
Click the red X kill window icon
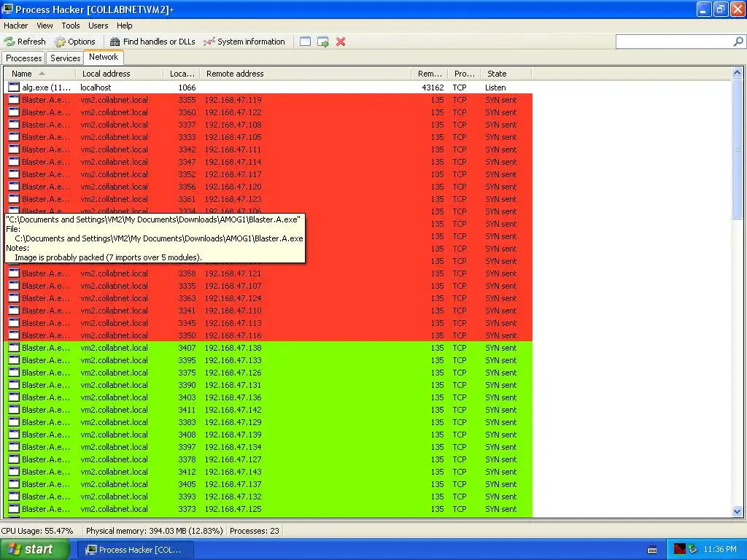341,42
